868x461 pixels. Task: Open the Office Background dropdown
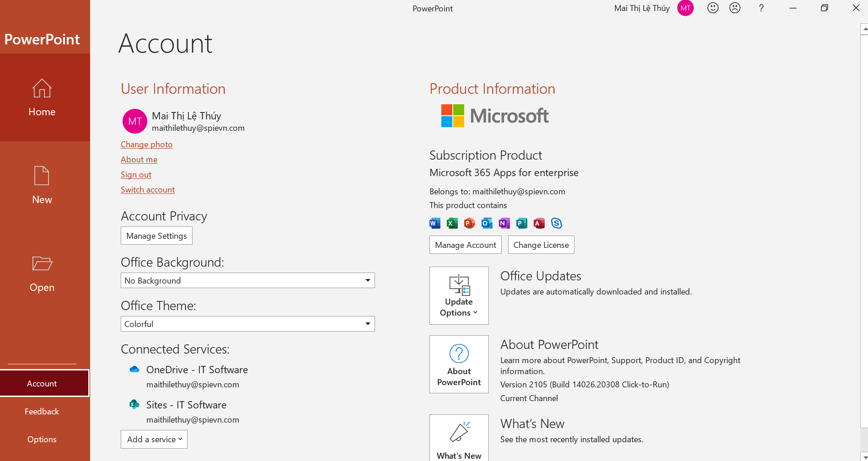(248, 280)
